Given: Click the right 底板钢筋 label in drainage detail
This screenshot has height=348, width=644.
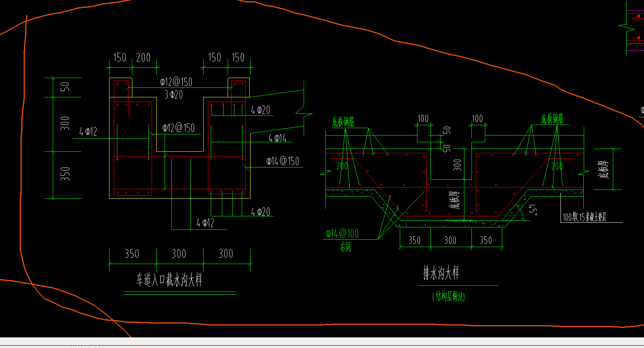Looking at the screenshot, I should point(552,119).
